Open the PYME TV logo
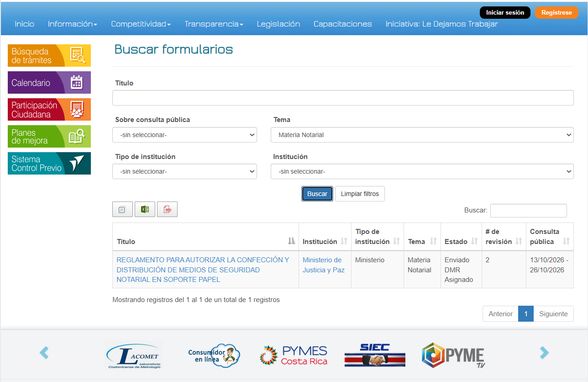This screenshot has height=382, width=588. [x=453, y=355]
